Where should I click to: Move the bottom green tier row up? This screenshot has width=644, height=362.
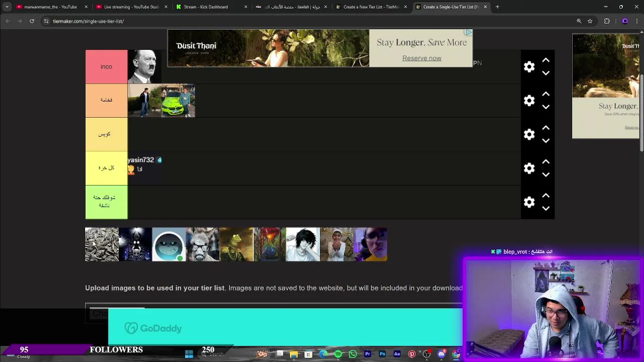tap(546, 196)
